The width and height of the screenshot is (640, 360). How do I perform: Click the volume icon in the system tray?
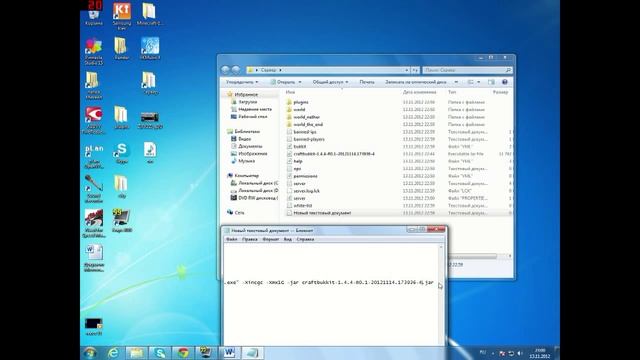520,353
